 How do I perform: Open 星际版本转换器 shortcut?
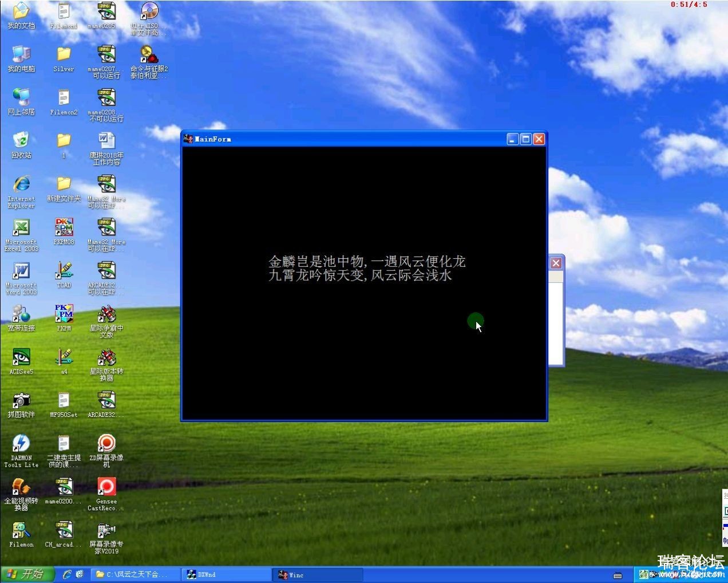106,365
